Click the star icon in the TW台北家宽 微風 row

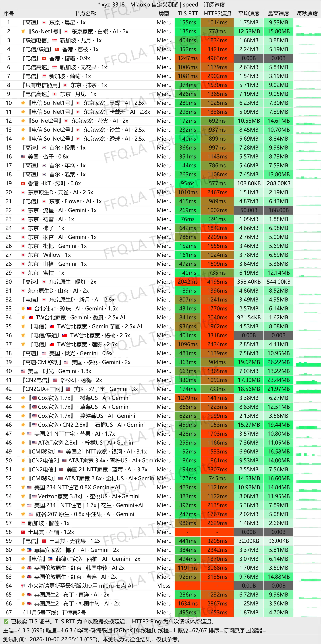[x=23, y=318]
